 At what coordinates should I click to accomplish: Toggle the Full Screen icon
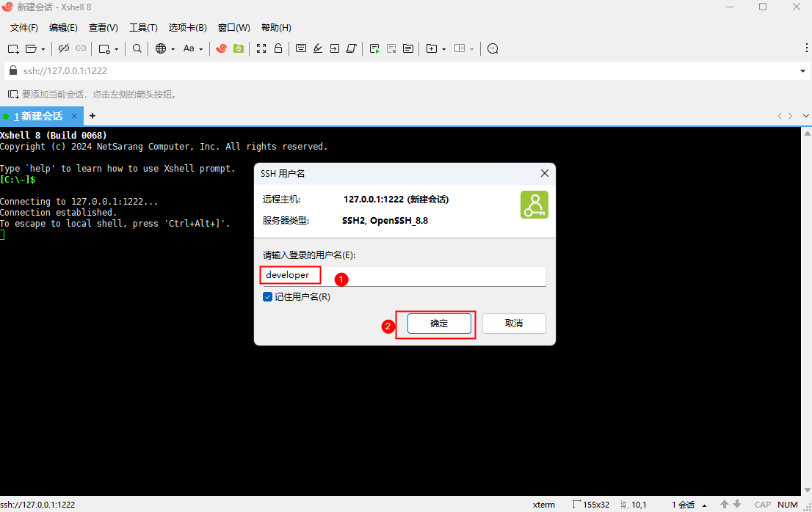tap(261, 48)
